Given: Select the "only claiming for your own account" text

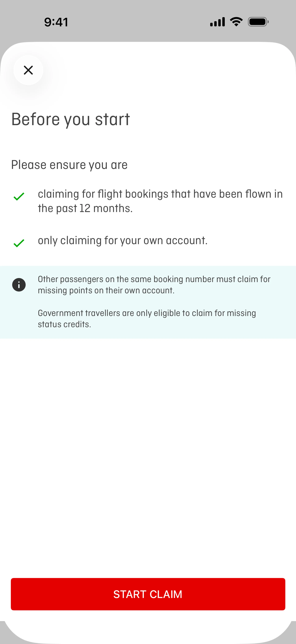Looking at the screenshot, I should tap(123, 240).
